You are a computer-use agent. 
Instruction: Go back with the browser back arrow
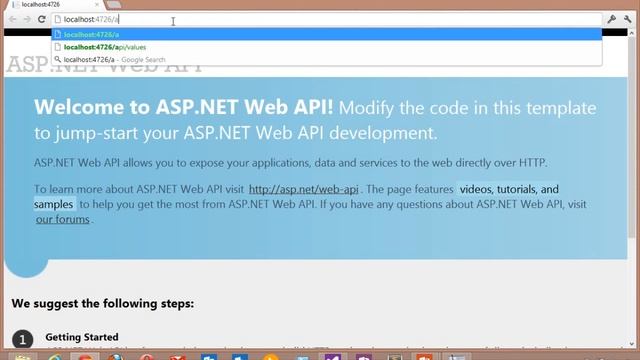point(13,19)
